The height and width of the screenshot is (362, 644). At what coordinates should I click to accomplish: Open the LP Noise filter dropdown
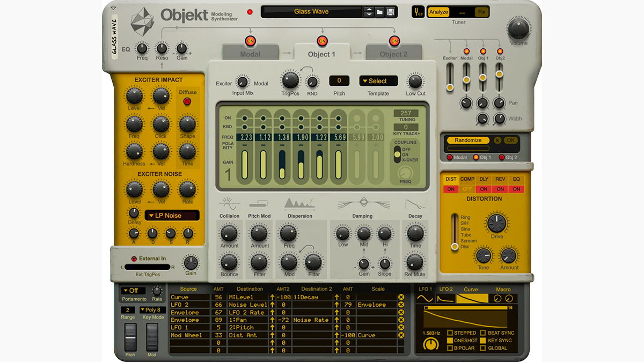point(171,215)
